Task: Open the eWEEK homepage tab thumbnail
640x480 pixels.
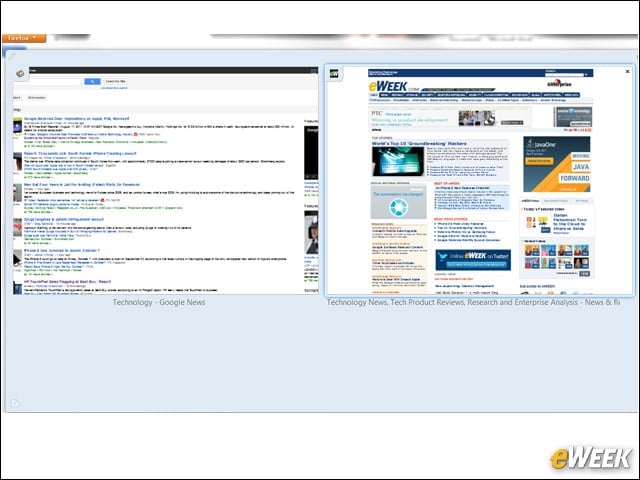Action: pos(479,180)
